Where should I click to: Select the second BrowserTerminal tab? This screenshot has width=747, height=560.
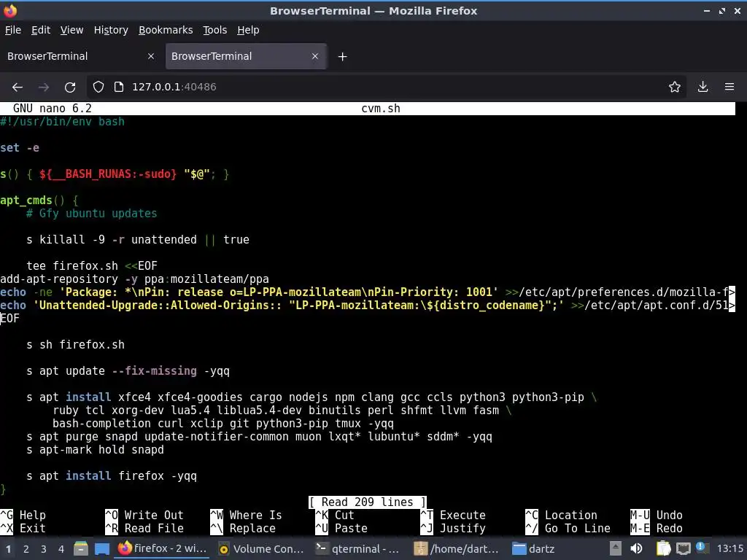click(x=246, y=56)
